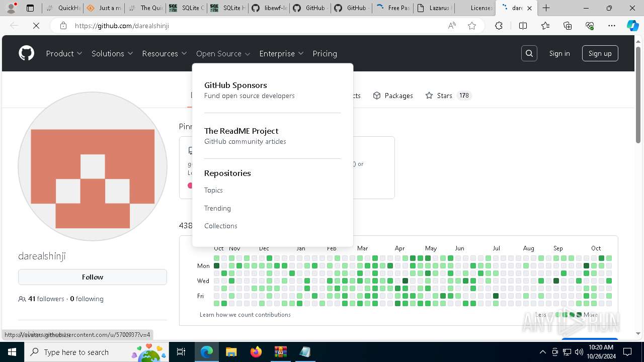This screenshot has height=362, width=644.
Task: Open a new tab with plus button
Action: (546, 8)
